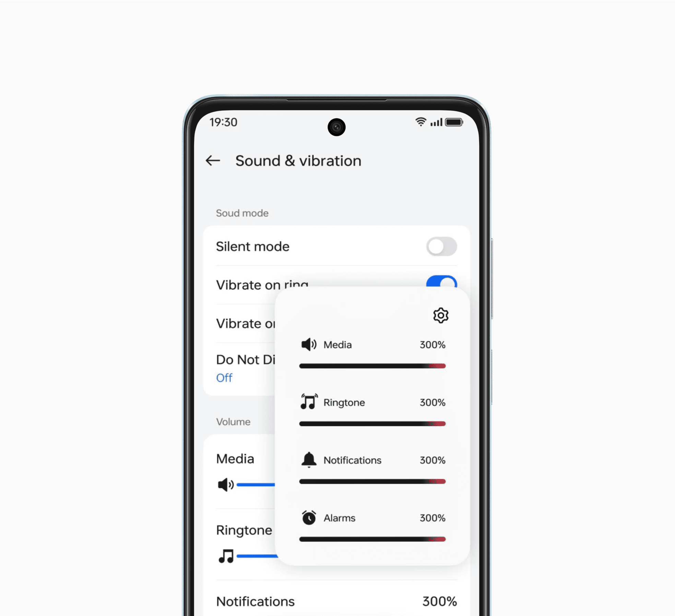Click the back arrow navigation icon
Screen dimensions: 675x616
tap(213, 160)
